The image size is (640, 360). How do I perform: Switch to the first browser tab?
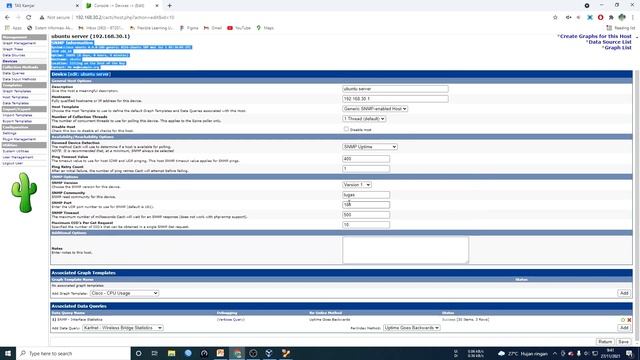tap(41, 6)
